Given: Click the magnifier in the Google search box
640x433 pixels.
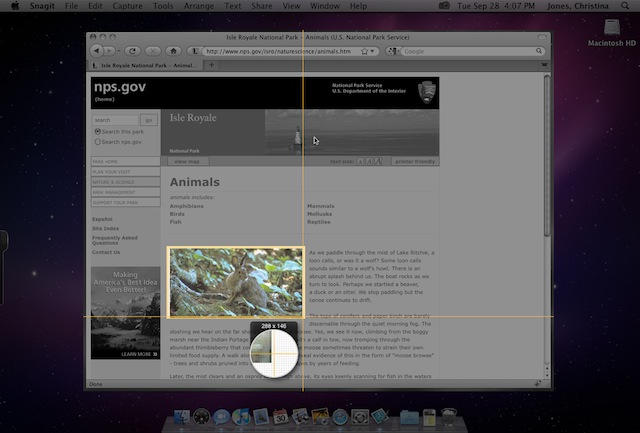Looking at the screenshot, I should coord(539,51).
